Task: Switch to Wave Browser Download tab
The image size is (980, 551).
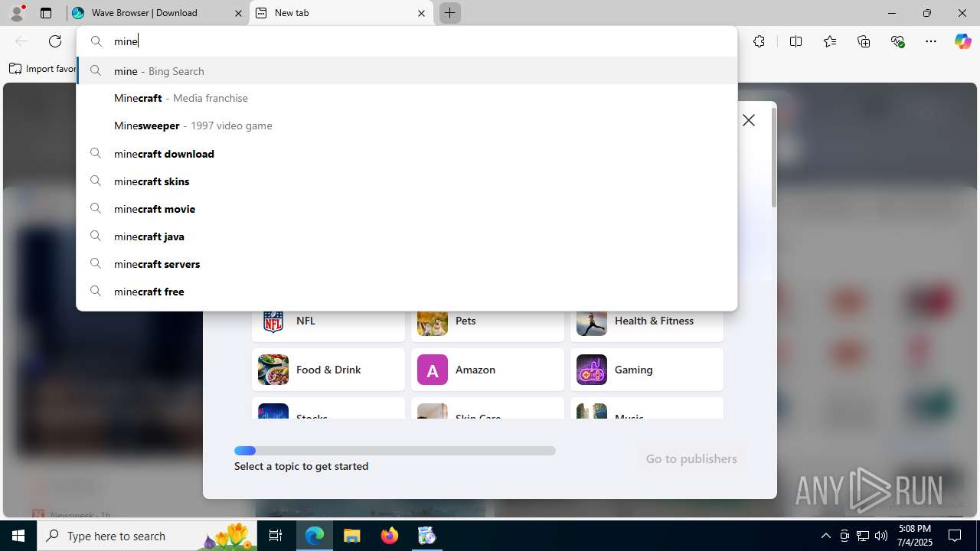Action: [157, 13]
